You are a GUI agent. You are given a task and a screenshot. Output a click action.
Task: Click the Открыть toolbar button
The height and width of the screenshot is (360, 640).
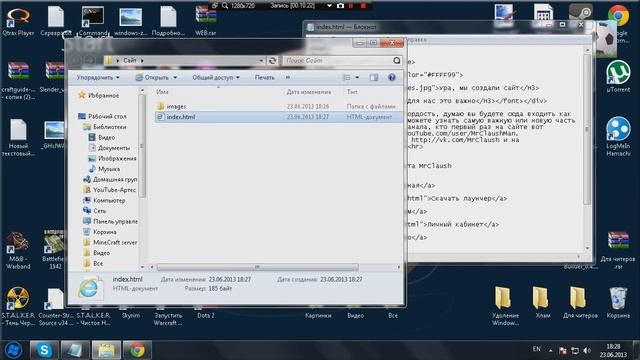[152, 77]
